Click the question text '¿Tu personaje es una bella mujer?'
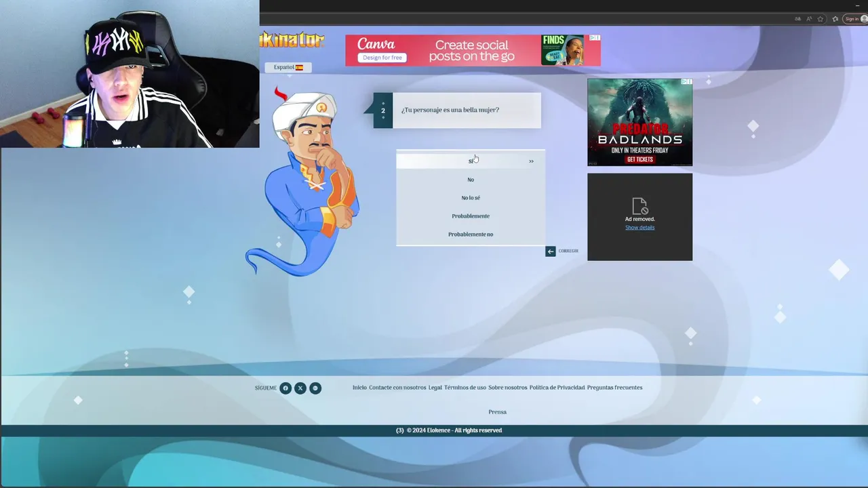 pos(450,110)
